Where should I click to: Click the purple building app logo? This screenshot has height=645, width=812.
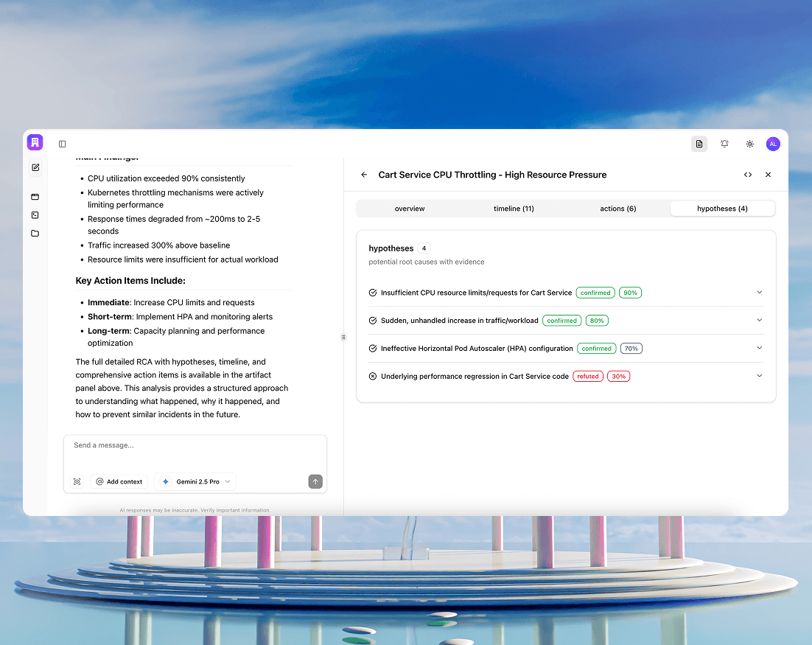coord(35,143)
